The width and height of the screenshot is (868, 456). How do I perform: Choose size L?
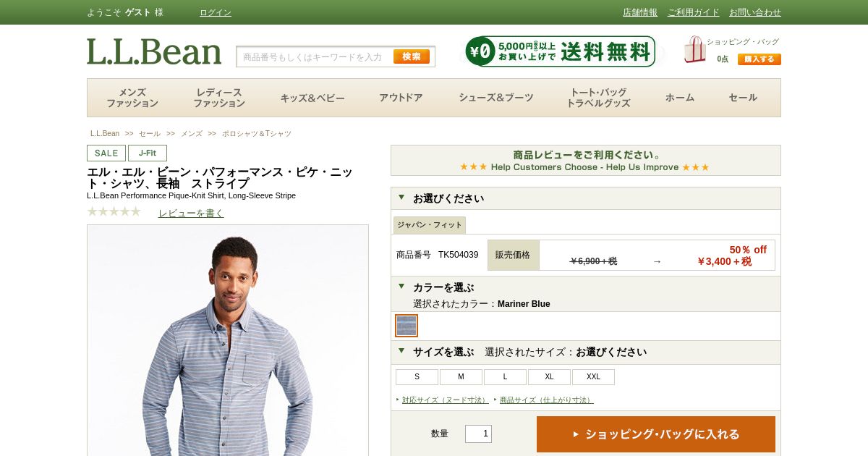click(x=505, y=377)
